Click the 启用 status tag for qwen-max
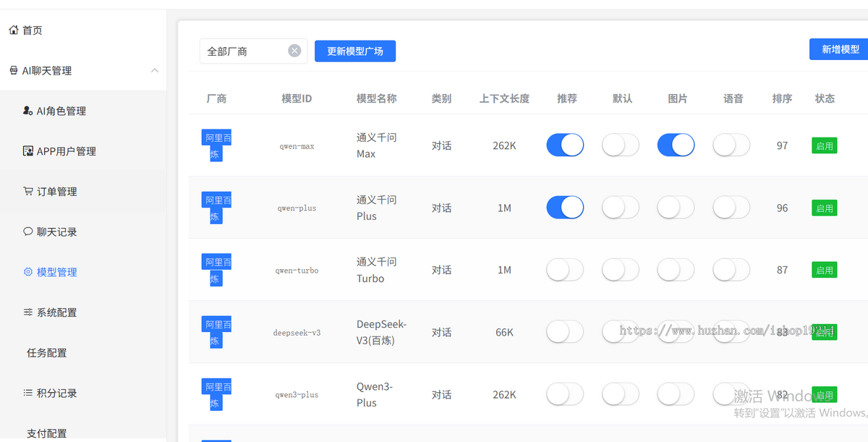The height and width of the screenshot is (442, 868). pyautogui.click(x=825, y=145)
